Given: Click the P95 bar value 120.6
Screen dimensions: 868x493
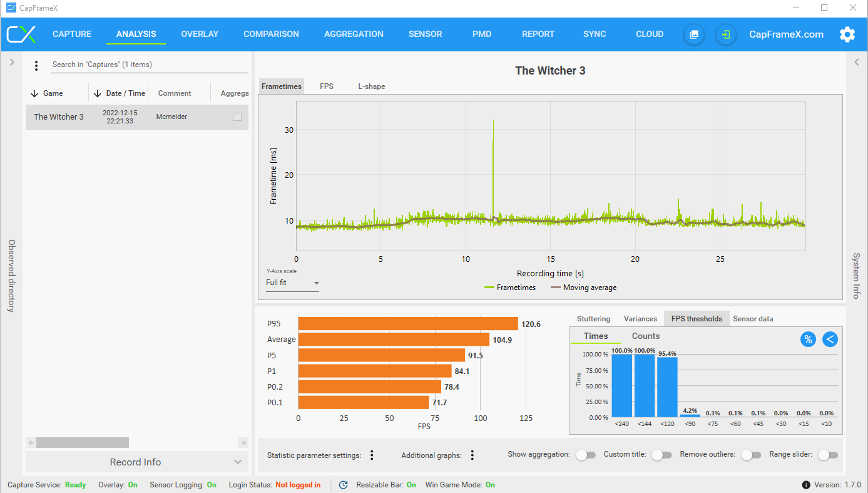Looking at the screenshot, I should (x=531, y=324).
